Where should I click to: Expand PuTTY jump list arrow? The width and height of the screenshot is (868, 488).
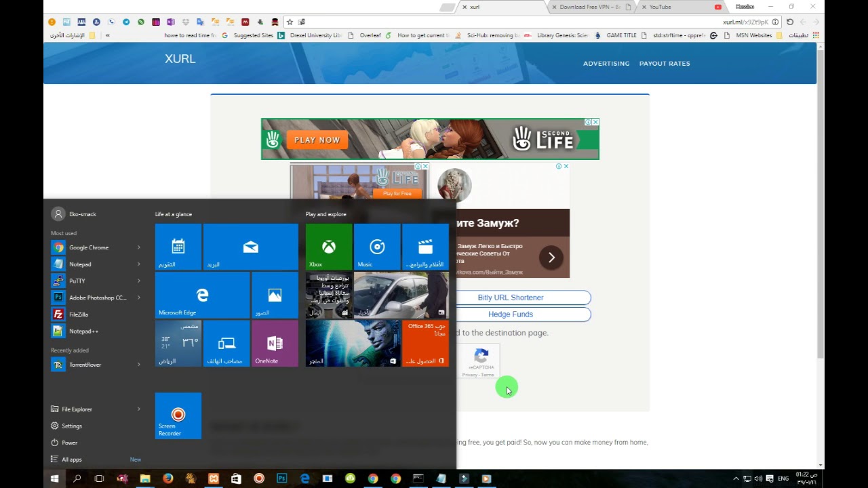[139, 281]
